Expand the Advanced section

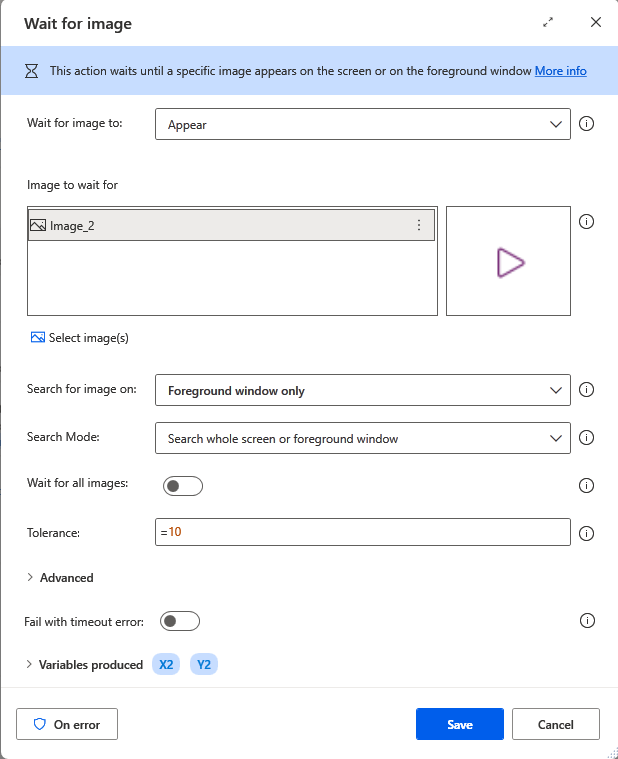point(60,577)
